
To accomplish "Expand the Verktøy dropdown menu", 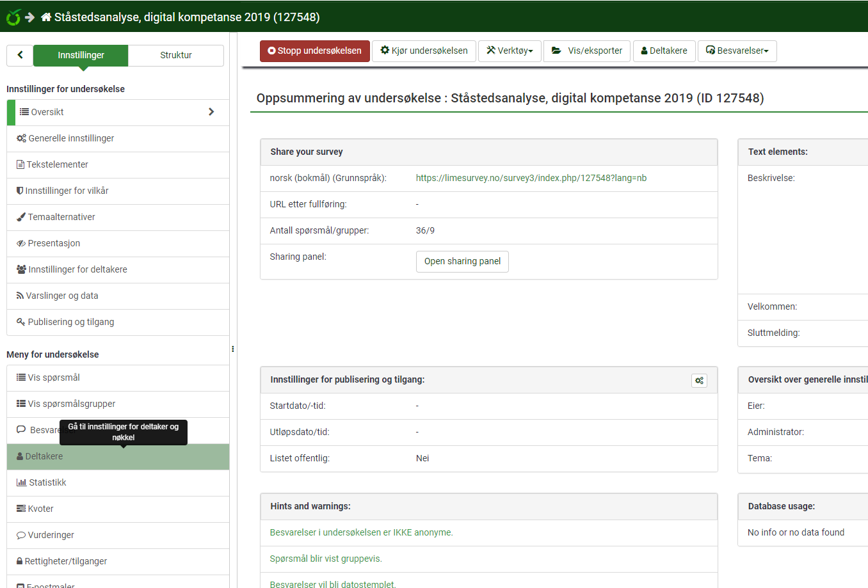I will [510, 51].
